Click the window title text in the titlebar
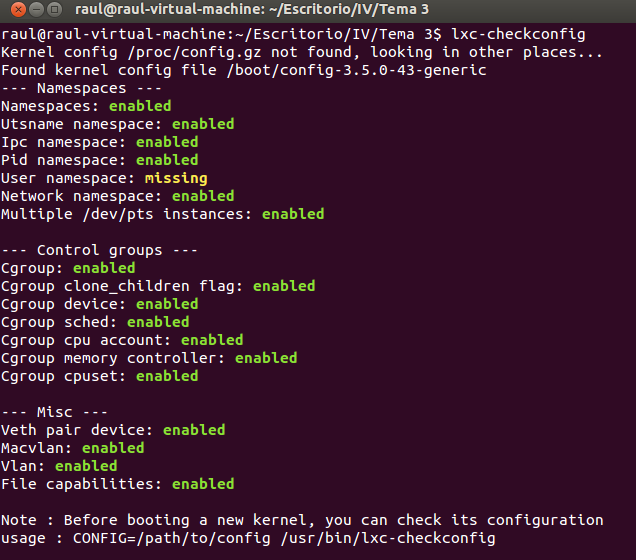636x560 pixels. 252,9
